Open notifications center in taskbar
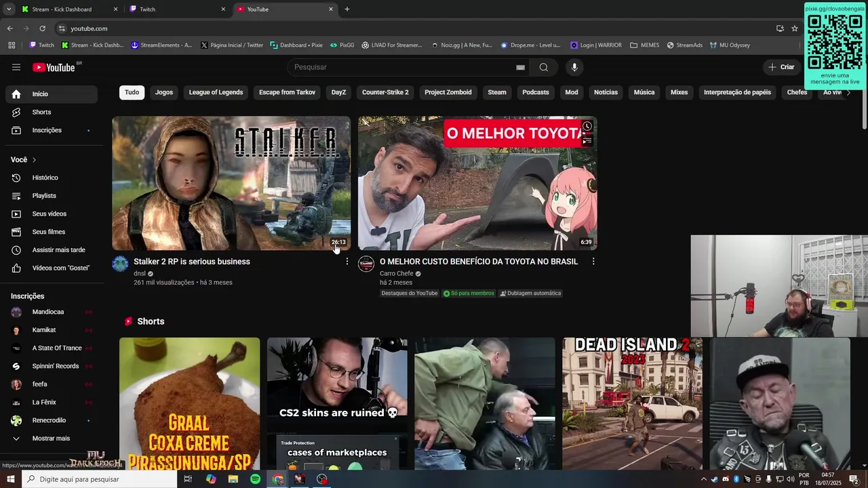This screenshot has width=868, height=488. (854, 479)
